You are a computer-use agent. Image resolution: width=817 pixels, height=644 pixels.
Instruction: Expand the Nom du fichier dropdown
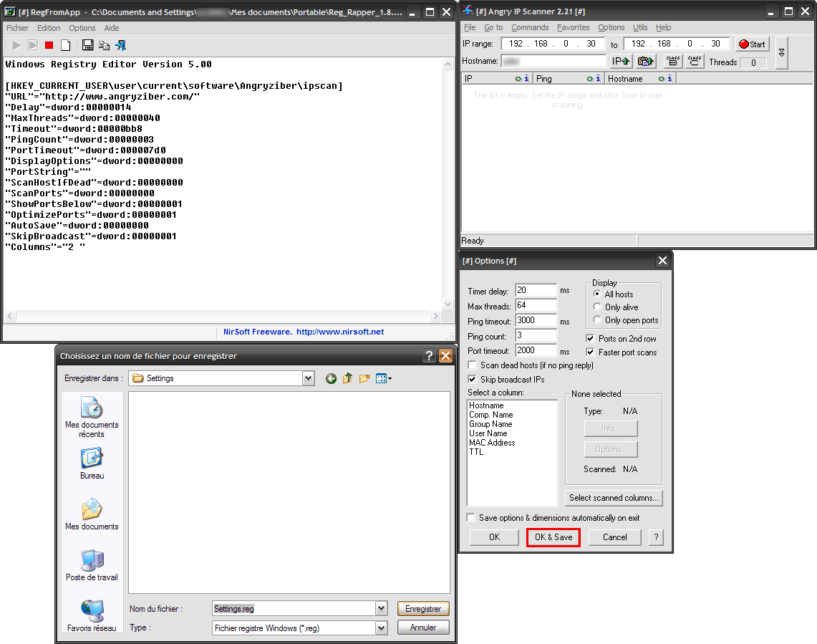click(382, 609)
